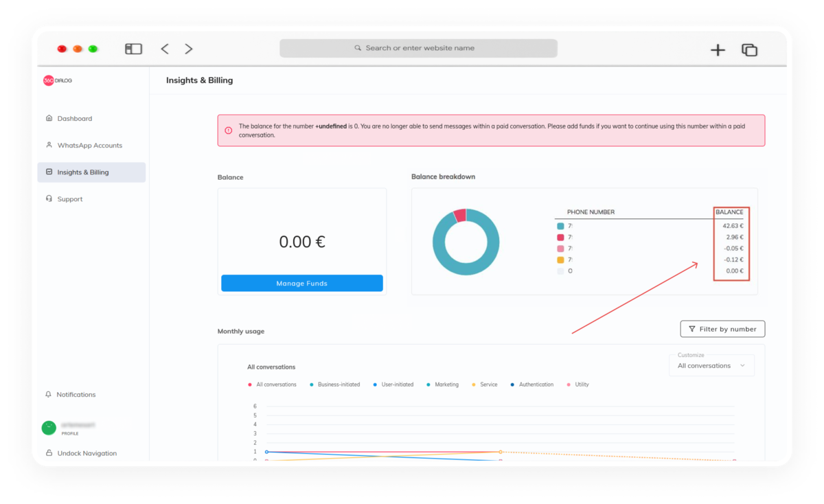This screenshot has height=504, width=824.
Task: Open WhatsApp Accounts section
Action: 91,145
